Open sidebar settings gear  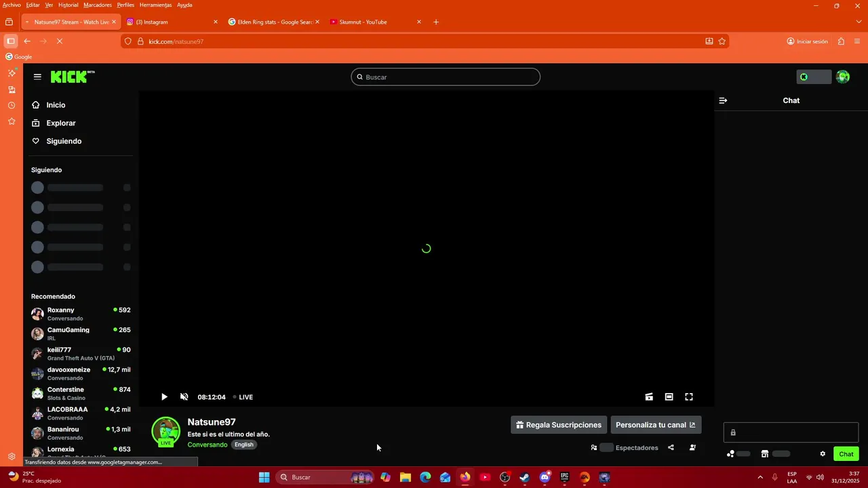[x=12, y=457]
